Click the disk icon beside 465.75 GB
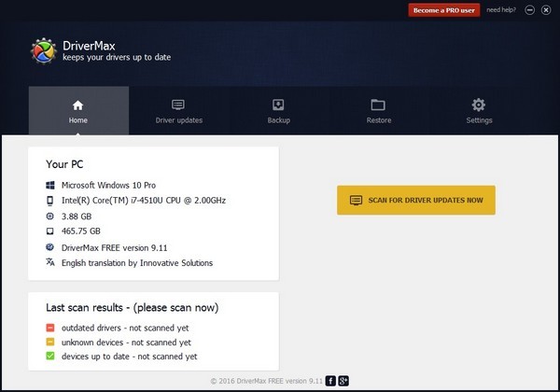560x392 pixels. [x=50, y=231]
